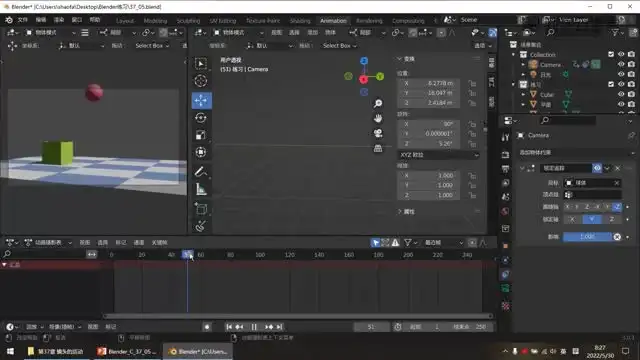Open the XYZ rotation mode dropdown

point(439,155)
